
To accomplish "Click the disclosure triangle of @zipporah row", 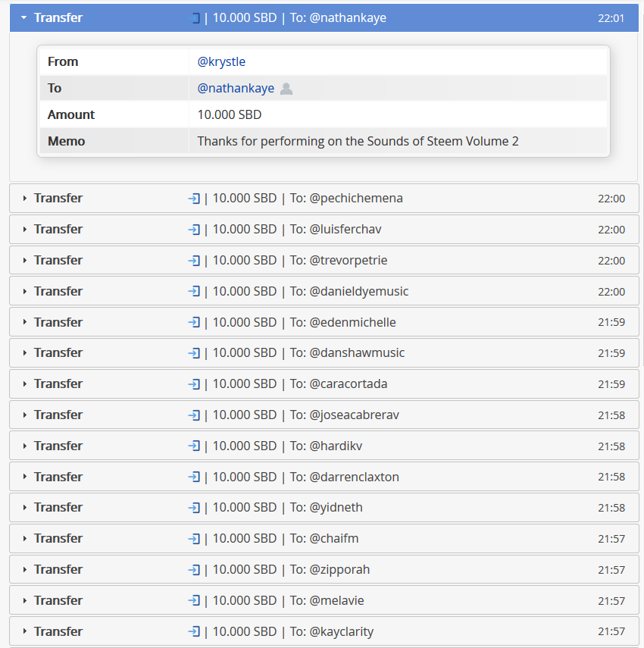I will coord(25,569).
